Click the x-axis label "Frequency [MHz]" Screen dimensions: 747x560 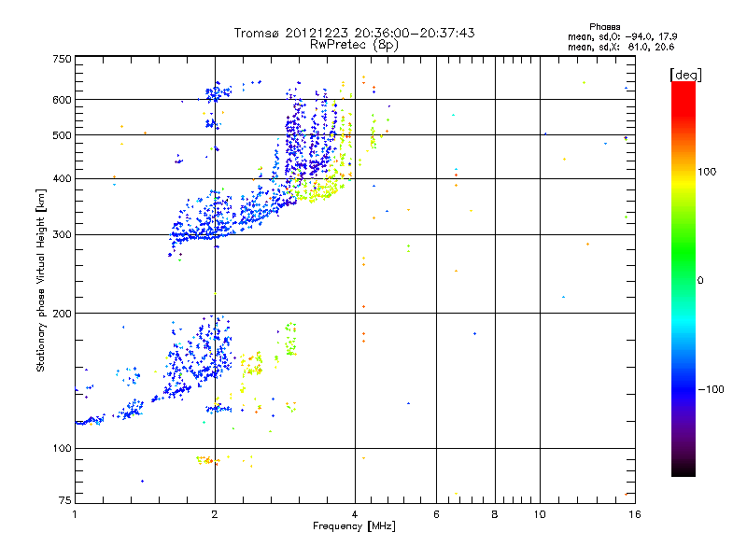[x=354, y=526]
